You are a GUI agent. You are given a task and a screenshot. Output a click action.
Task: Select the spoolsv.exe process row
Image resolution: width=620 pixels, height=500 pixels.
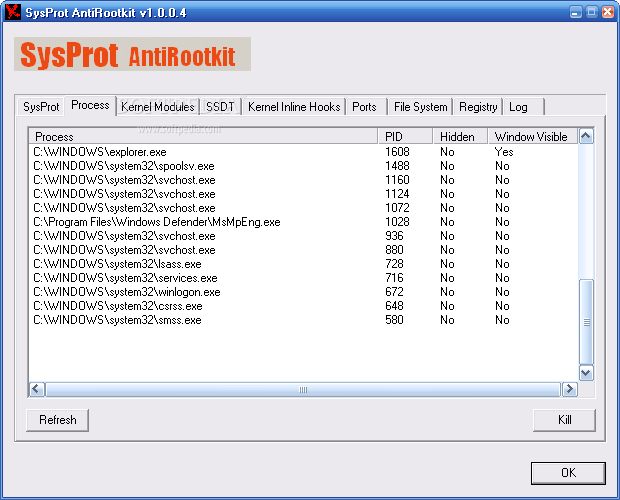(303, 166)
